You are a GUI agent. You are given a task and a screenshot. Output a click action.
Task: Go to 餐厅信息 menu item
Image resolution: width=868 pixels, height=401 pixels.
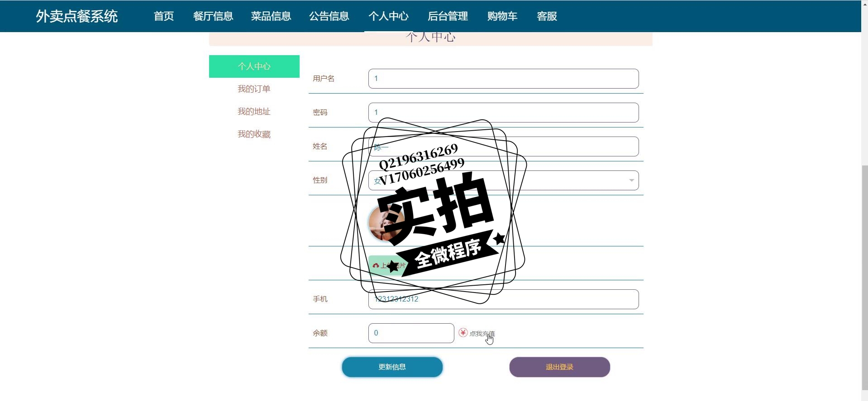point(213,16)
